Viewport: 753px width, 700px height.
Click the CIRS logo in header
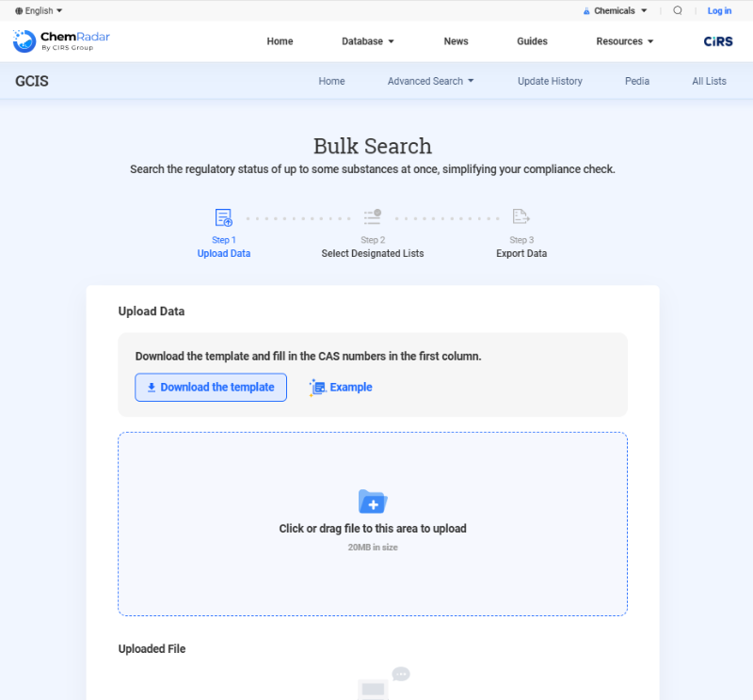click(x=718, y=41)
